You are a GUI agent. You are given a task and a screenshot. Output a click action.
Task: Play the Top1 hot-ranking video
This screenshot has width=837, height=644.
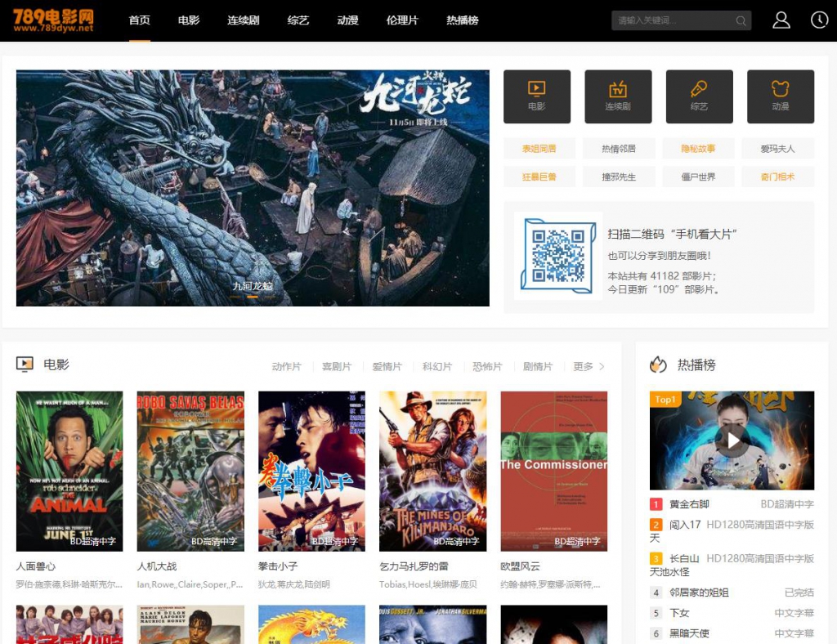(x=732, y=441)
